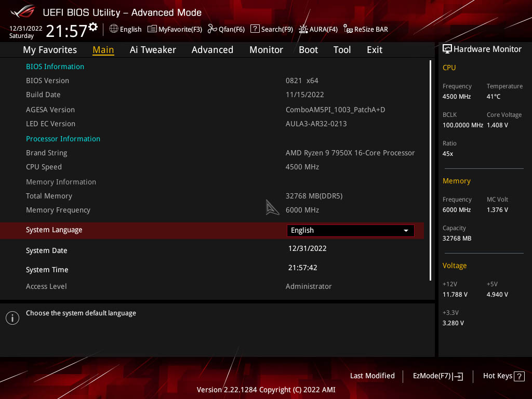Select the System Date label
The height and width of the screenshot is (399, 532).
46,251
